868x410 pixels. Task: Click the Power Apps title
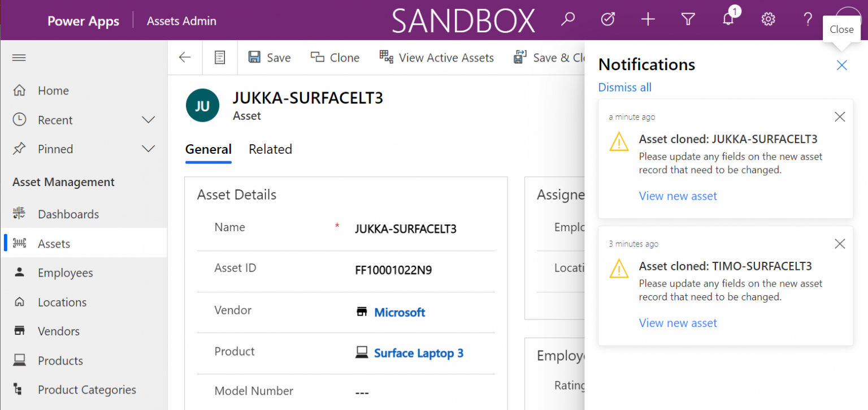pyautogui.click(x=83, y=21)
